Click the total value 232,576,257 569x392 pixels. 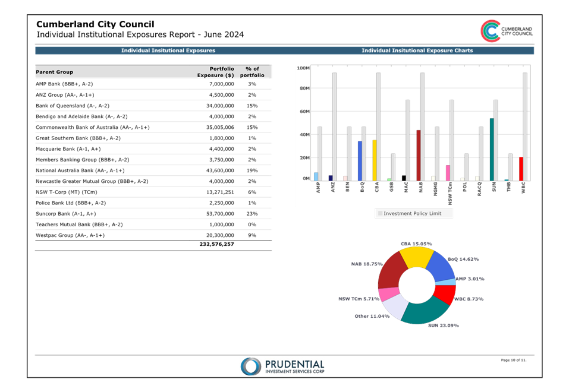pyautogui.click(x=216, y=244)
